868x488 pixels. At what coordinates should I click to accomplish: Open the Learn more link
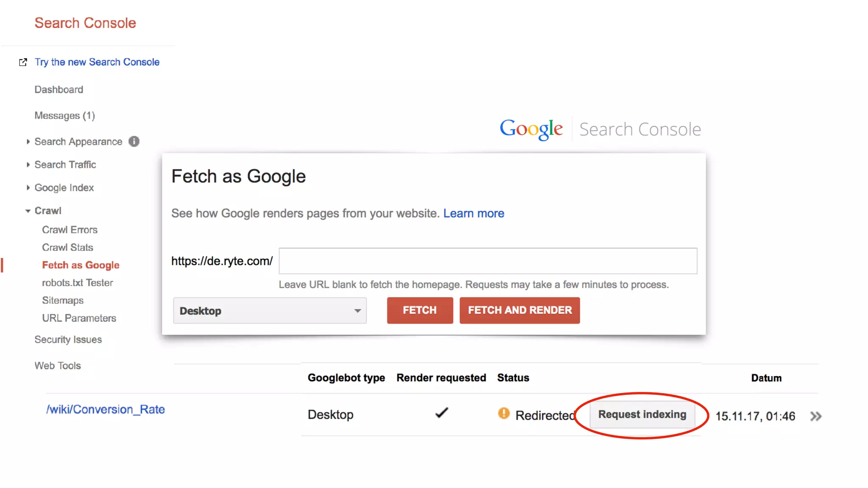pyautogui.click(x=473, y=213)
